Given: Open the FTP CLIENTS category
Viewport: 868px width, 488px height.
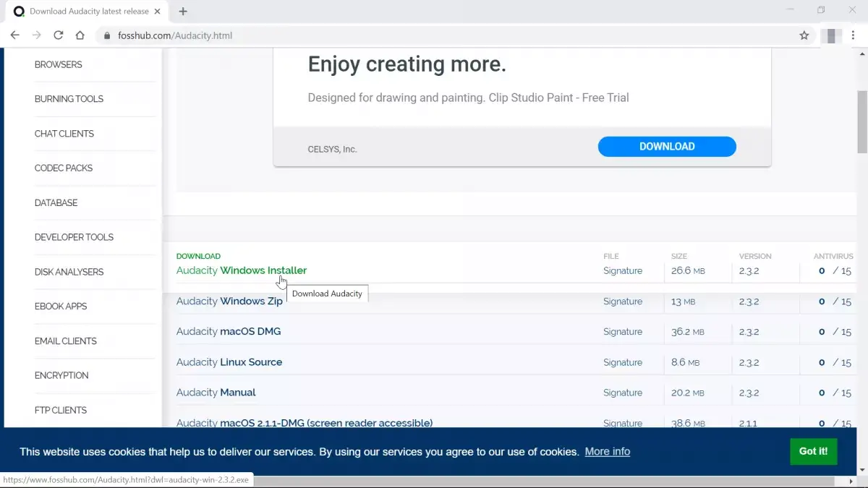Looking at the screenshot, I should click(x=61, y=410).
